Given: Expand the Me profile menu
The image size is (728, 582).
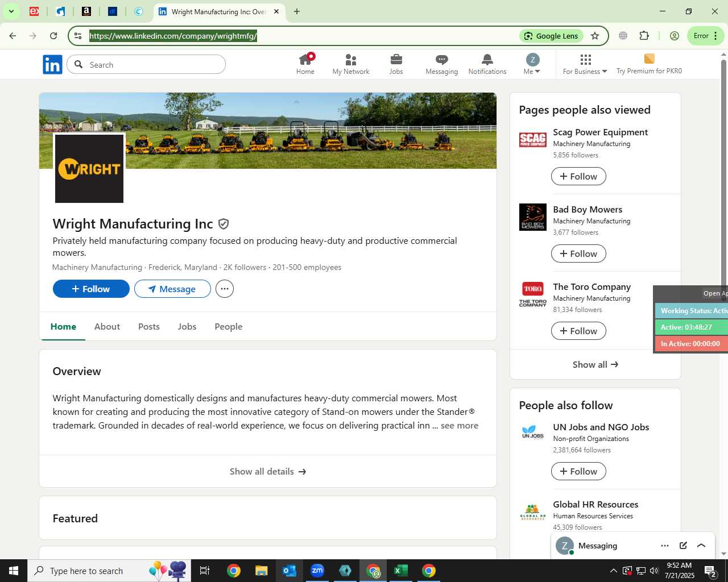Looking at the screenshot, I should (532, 64).
